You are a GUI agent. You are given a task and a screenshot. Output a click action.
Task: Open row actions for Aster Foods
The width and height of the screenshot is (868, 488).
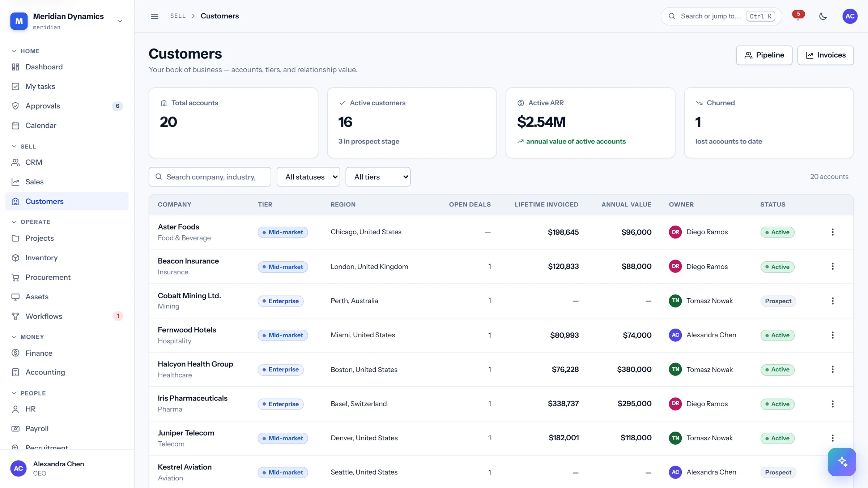833,232
